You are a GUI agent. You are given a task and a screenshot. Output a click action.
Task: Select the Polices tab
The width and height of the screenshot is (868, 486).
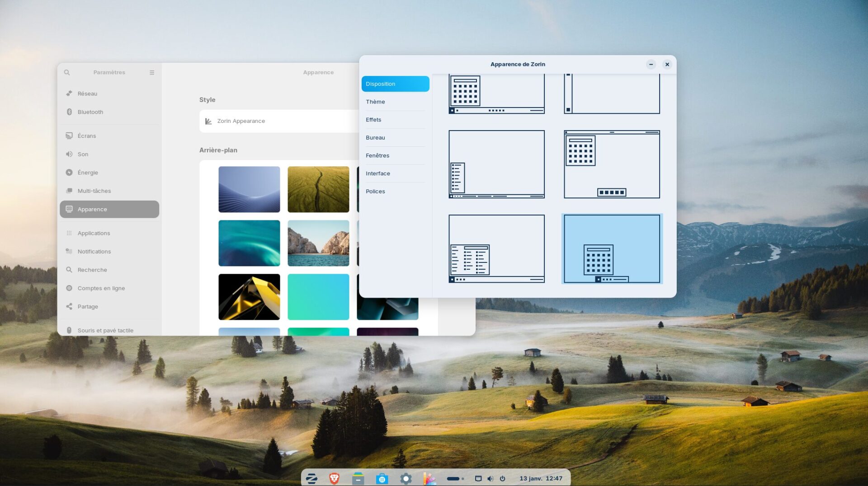(375, 192)
